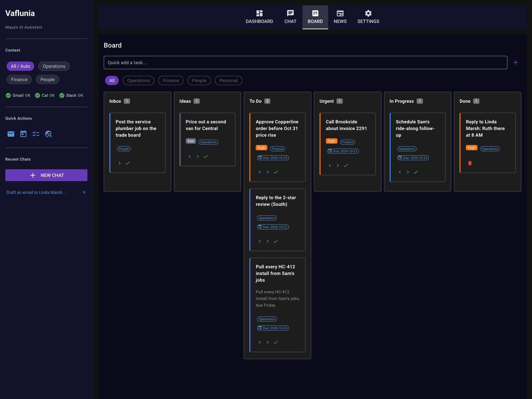This screenshot has height=399, width=532.
Task: Move Pull every HC-412 card left
Action: pyautogui.click(x=260, y=342)
